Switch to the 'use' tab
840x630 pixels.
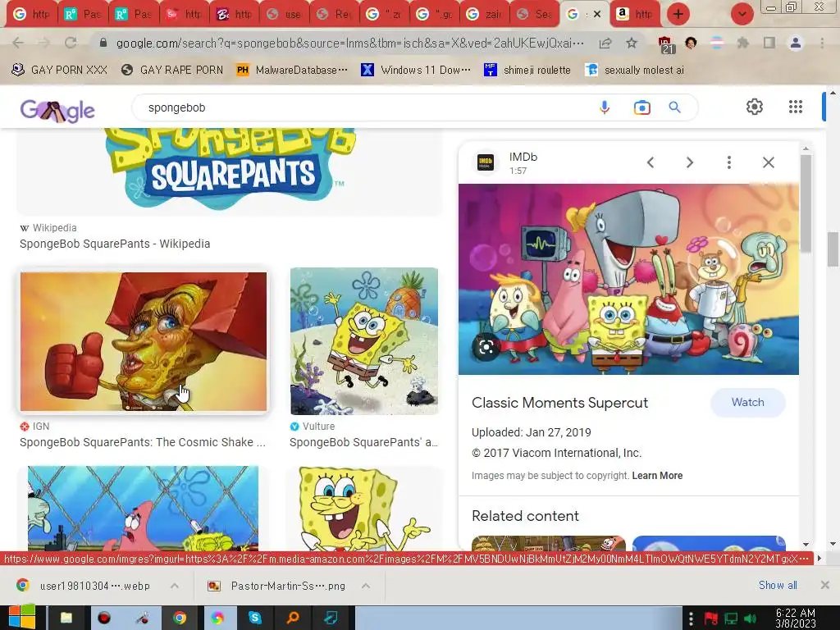pyautogui.click(x=283, y=15)
